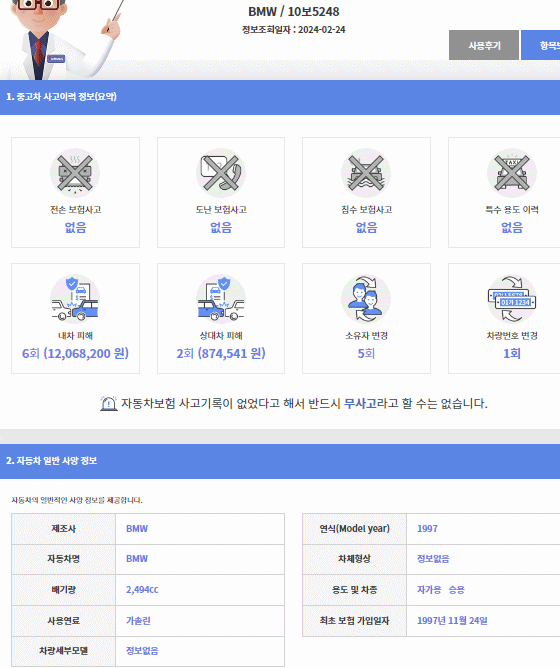560x668 pixels.
Task: Click the 2,494cc displacement value
Action: [142, 590]
